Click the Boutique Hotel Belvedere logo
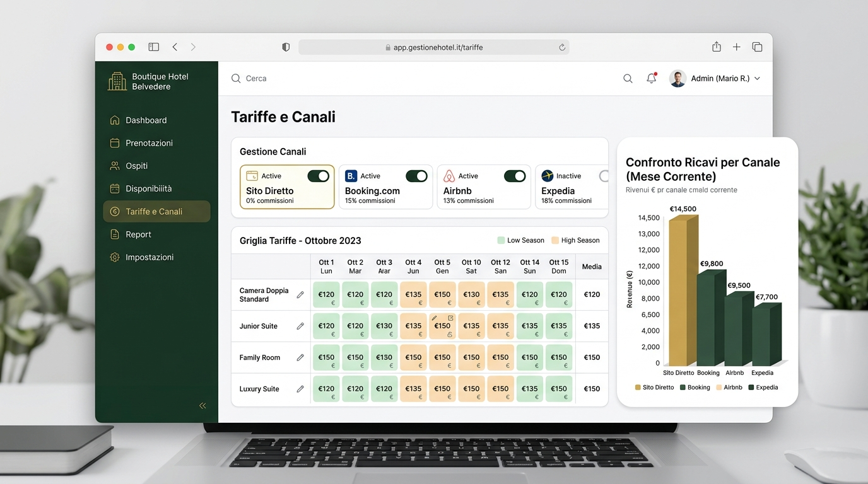 click(x=117, y=81)
